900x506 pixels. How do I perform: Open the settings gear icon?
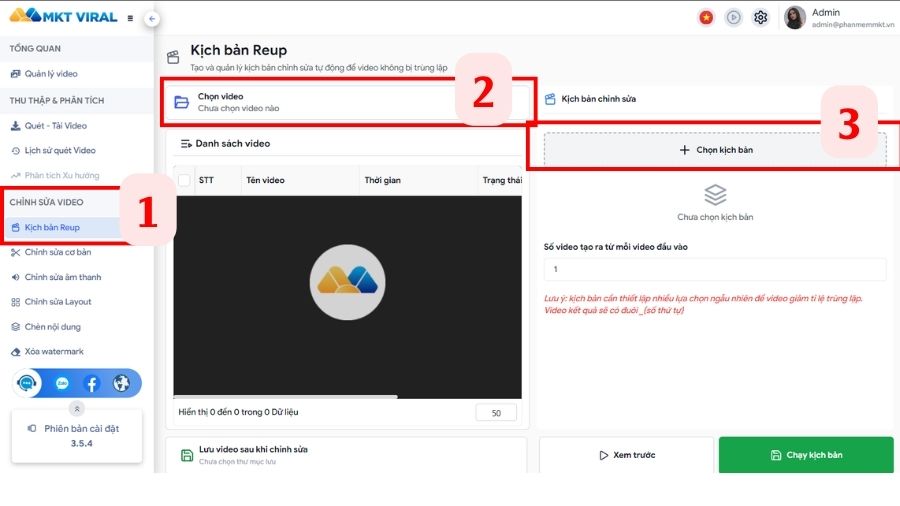pos(761,18)
